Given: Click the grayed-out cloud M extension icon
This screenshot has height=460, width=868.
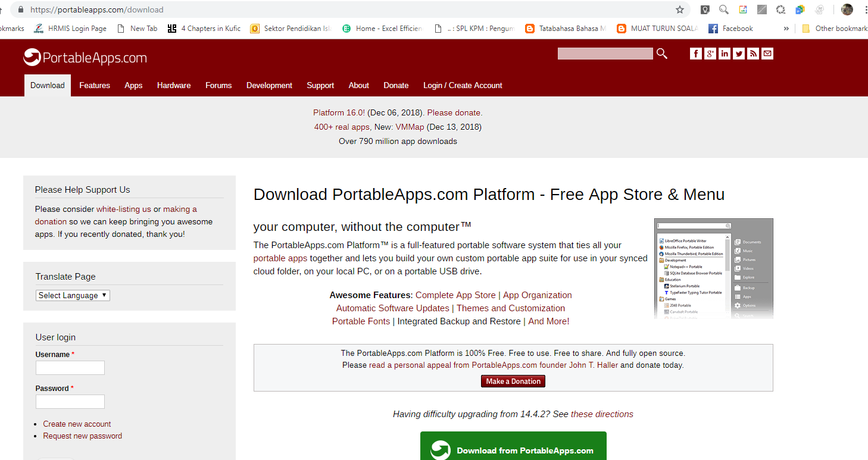Looking at the screenshot, I should 819,10.
